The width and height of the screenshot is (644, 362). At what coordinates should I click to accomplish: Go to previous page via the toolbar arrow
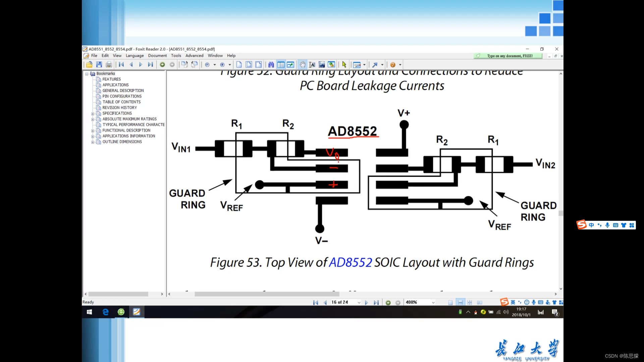click(131, 65)
